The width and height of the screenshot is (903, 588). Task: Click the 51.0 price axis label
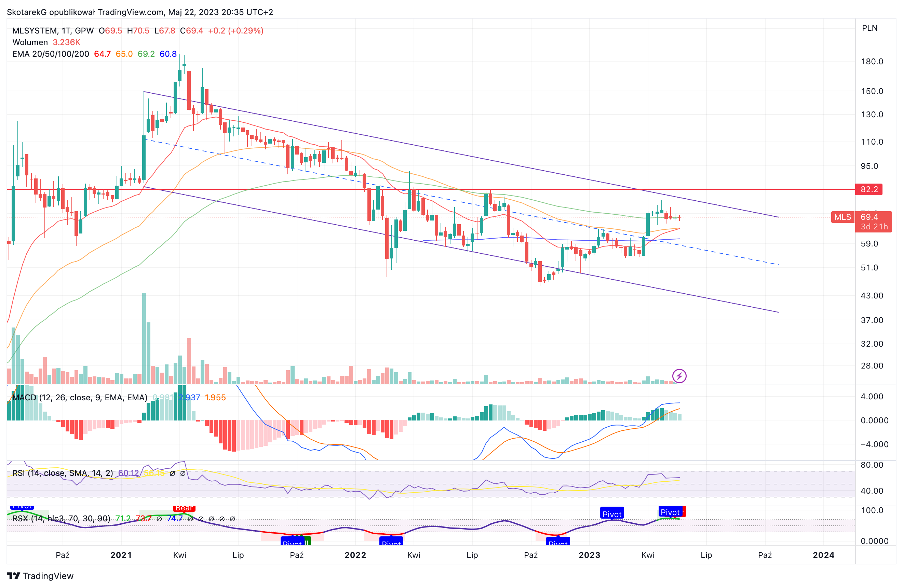[869, 268]
